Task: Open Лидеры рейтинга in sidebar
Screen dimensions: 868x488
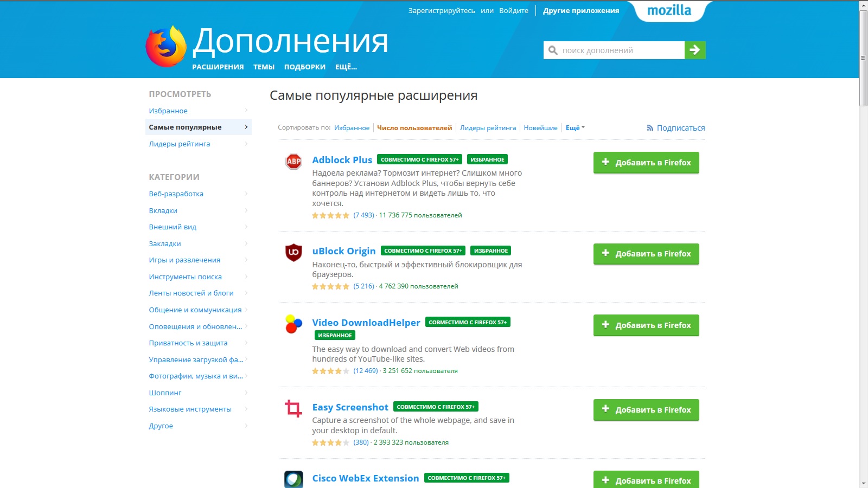Action: tap(199, 144)
